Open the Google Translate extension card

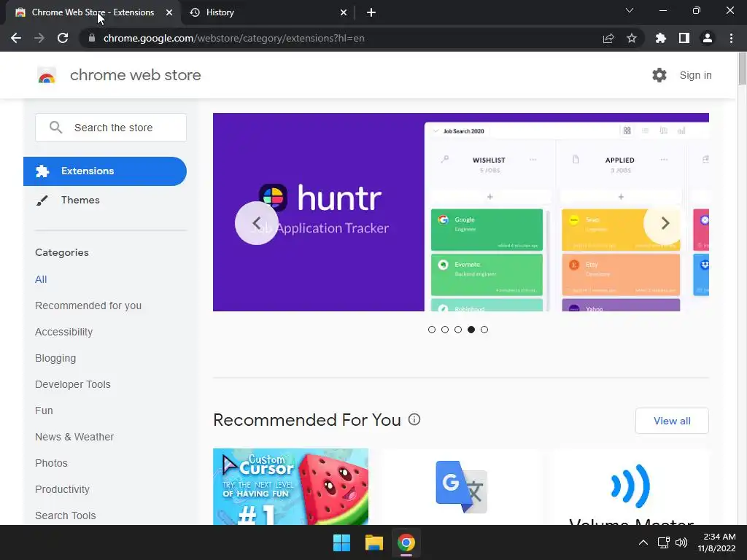(x=461, y=486)
